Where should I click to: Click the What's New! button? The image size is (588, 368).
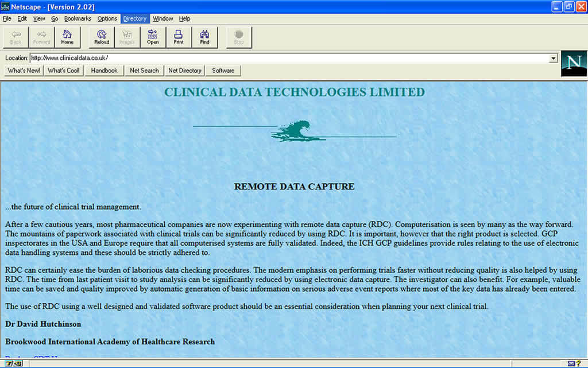pyautogui.click(x=23, y=70)
